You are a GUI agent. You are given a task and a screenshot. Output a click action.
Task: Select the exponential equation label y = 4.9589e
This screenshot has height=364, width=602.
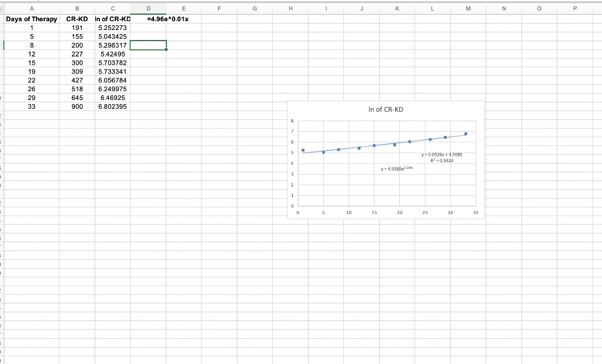pyautogui.click(x=397, y=169)
